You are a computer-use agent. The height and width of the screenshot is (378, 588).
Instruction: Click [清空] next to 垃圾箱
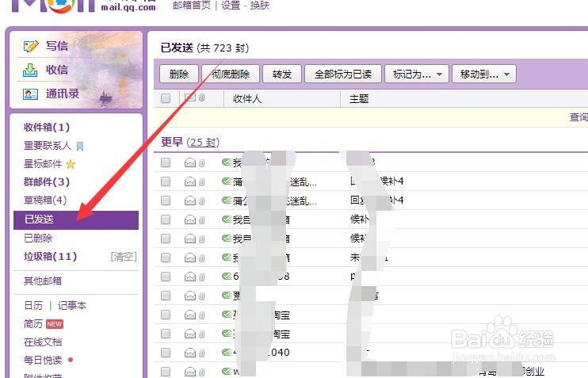point(124,257)
